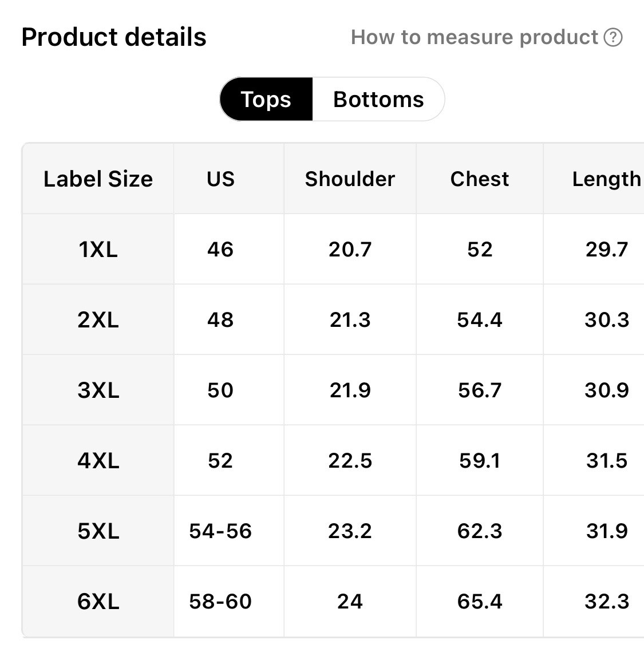Click the 54-56 US size cell

point(220,531)
